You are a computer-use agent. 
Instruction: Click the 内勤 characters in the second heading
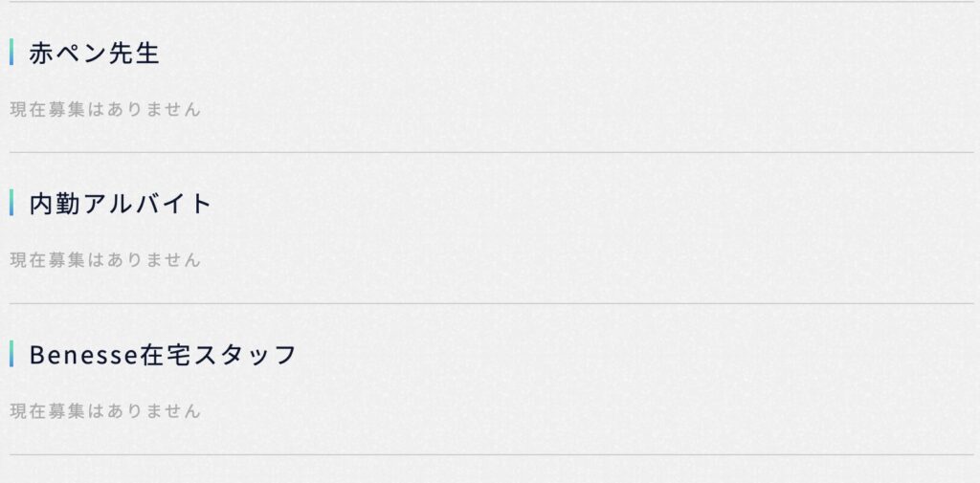point(55,204)
